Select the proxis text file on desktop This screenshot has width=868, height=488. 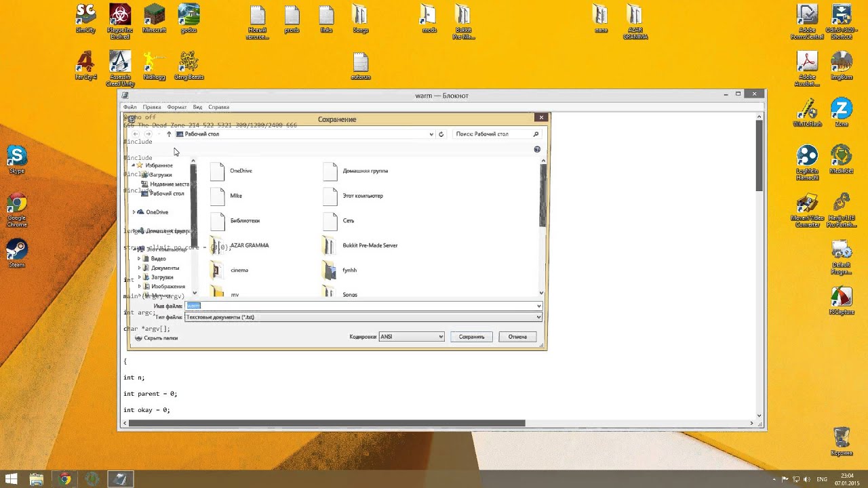pos(292,18)
